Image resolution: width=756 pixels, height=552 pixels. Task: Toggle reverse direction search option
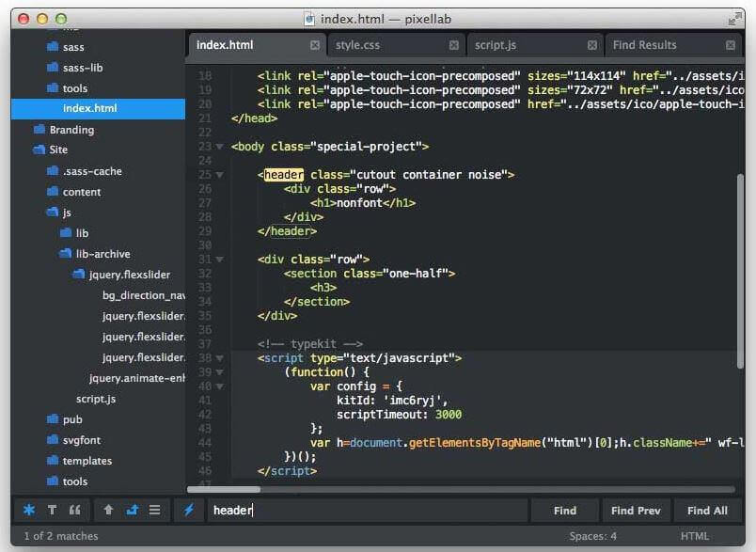tap(108, 510)
